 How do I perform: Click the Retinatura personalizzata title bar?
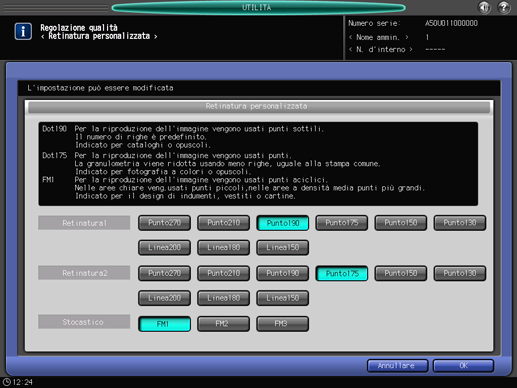(x=259, y=107)
